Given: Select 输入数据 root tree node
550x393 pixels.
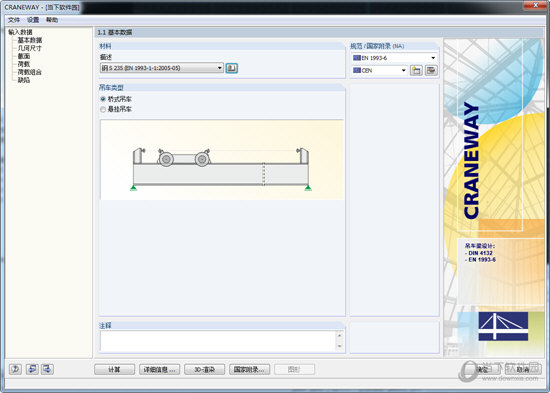Looking at the screenshot, I should click(x=20, y=32).
